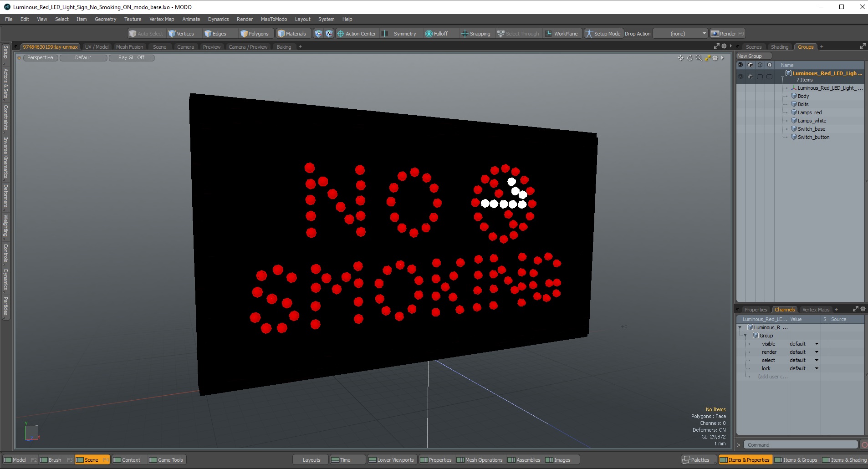Open the Default shading style dropdown
The width and height of the screenshot is (868, 469).
click(x=83, y=58)
